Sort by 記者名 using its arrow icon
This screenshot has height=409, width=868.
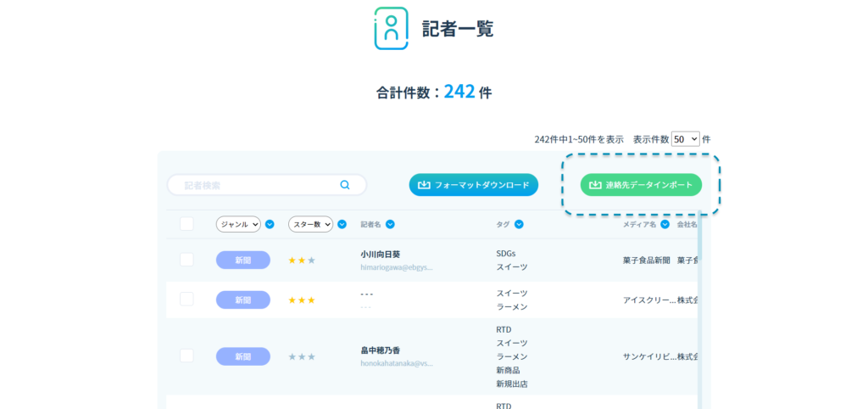coord(390,225)
